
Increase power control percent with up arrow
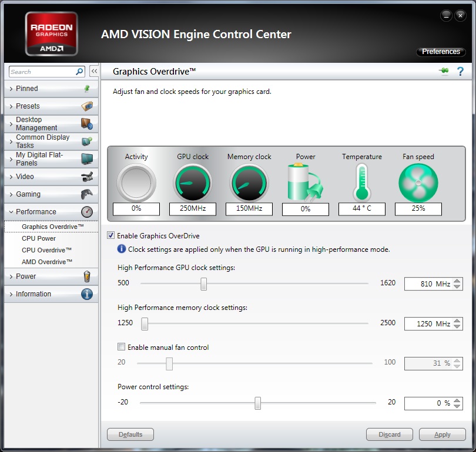pyautogui.click(x=457, y=400)
